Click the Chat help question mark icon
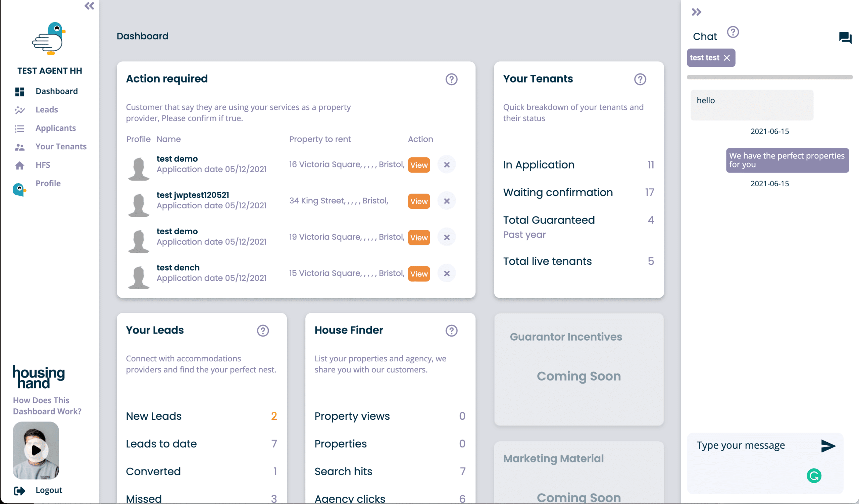The image size is (859, 504). pyautogui.click(x=732, y=32)
